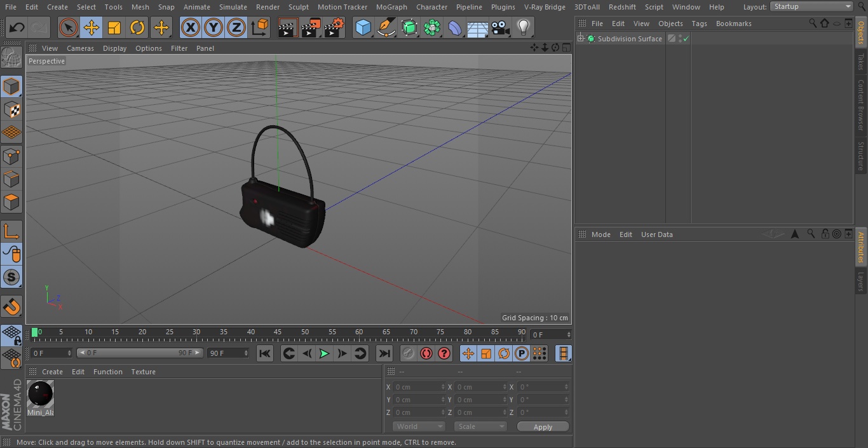Toggle Y-axis lock
The image size is (868, 448).
[214, 27]
